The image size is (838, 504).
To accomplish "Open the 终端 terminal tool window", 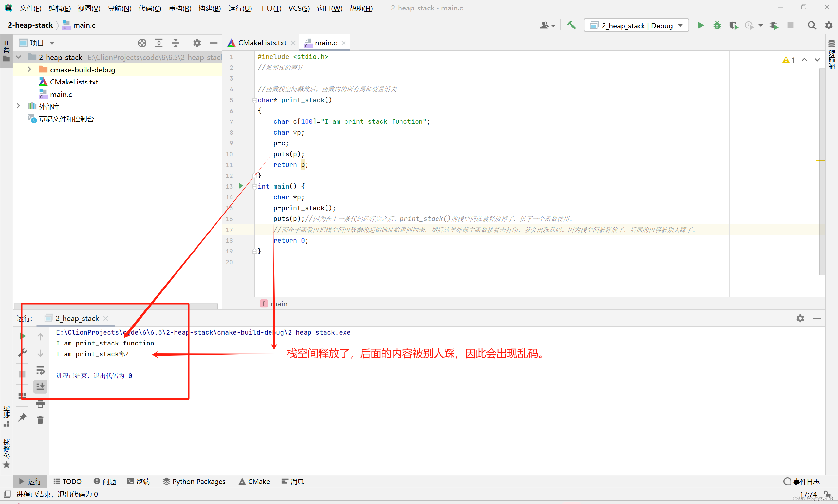I will point(139,482).
